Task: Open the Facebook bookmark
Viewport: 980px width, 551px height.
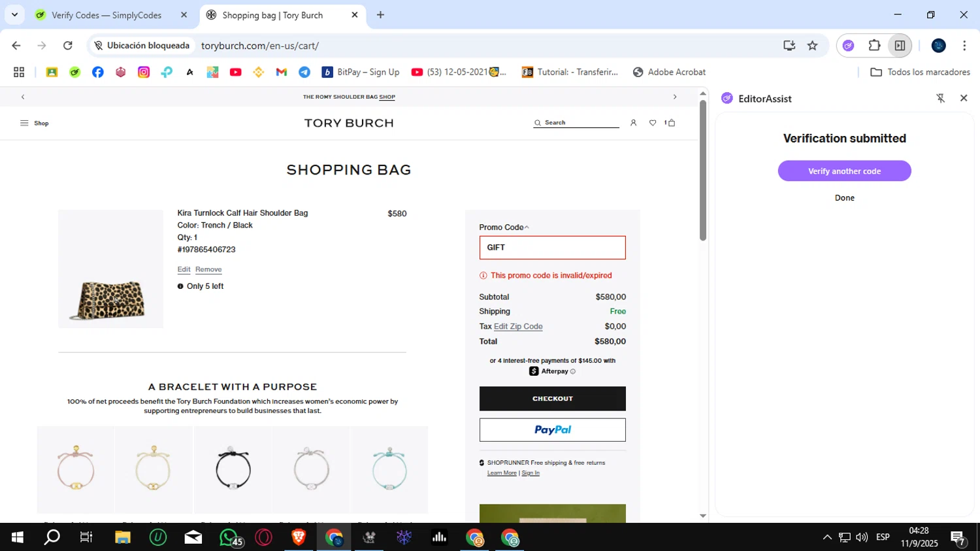Action: (x=97, y=72)
